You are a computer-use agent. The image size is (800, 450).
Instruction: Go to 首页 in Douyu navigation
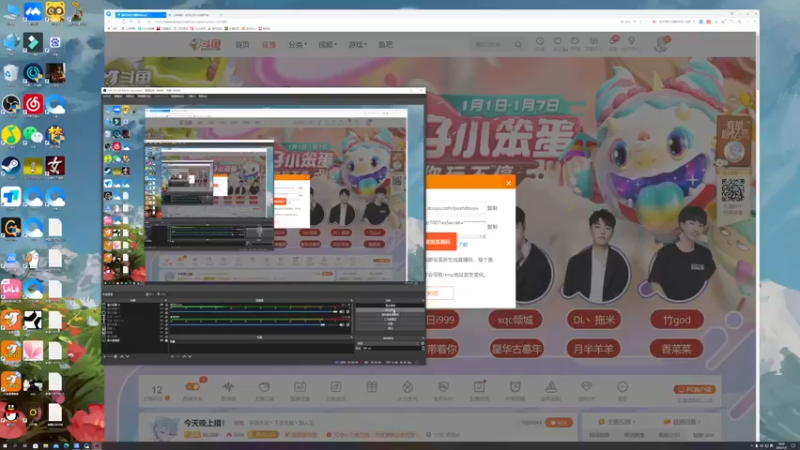click(242, 44)
